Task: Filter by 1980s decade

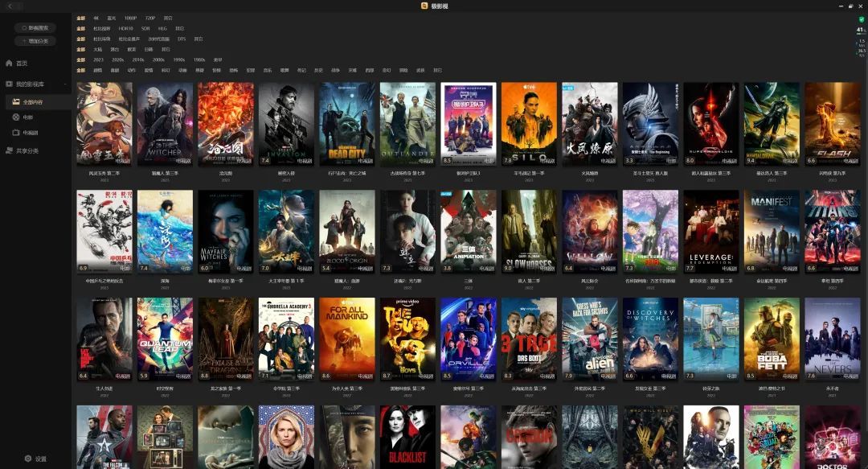Action: click(199, 60)
